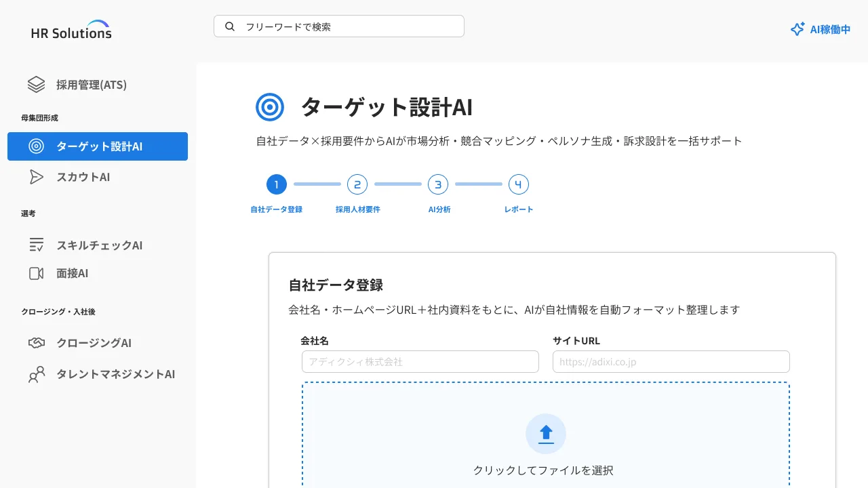
Task: Click the people icon for タレントマネジメントAI
Action: coord(36,374)
